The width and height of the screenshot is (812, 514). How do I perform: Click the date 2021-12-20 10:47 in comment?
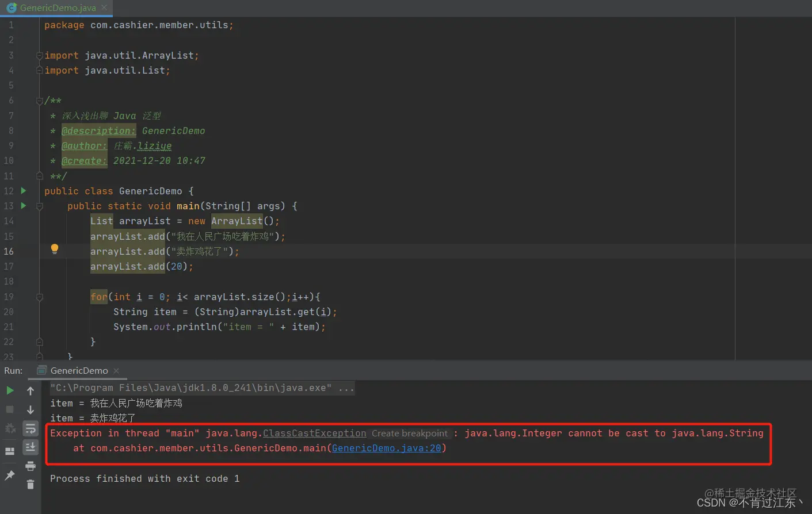(x=159, y=160)
